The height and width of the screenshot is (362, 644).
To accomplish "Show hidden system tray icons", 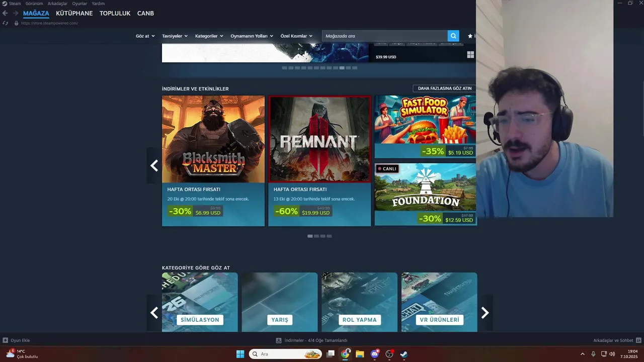I will click(583, 354).
